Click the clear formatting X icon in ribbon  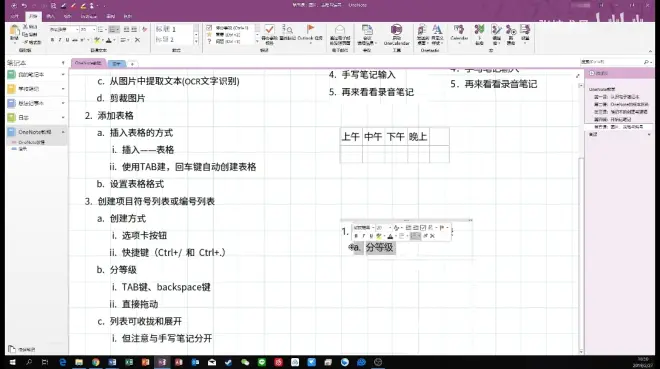(x=137, y=40)
